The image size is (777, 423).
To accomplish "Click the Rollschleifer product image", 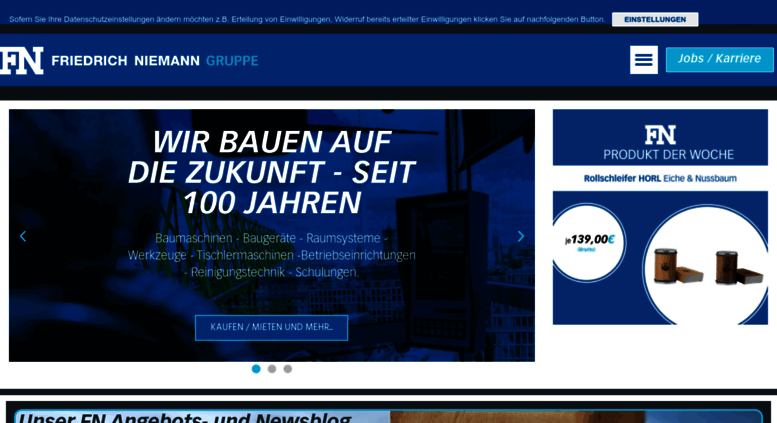I will pyautogui.click(x=706, y=266).
